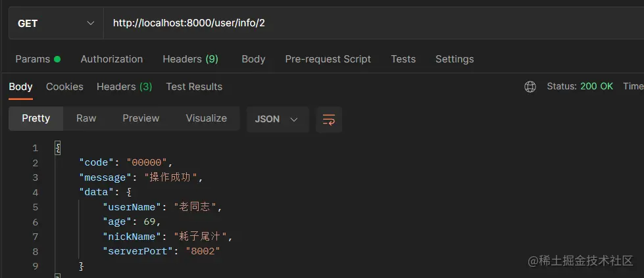The height and width of the screenshot is (278, 644).
Task: Open the response Cookies tab
Action: [x=64, y=87]
